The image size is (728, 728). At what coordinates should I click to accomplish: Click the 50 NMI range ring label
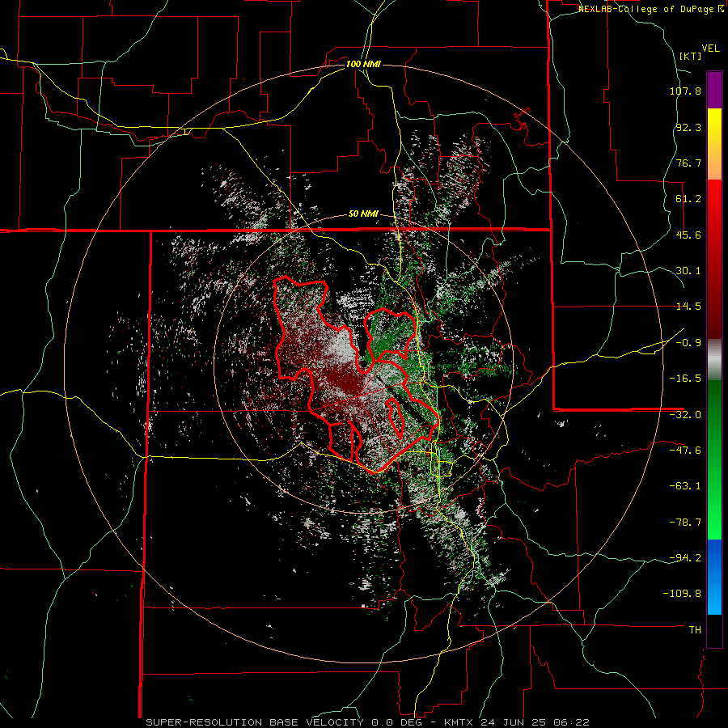[363, 214]
